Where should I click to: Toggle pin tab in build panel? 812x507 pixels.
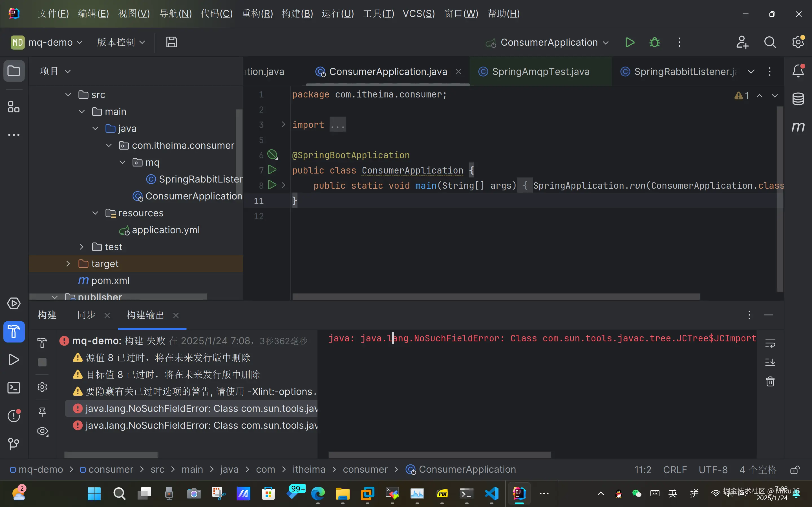(x=42, y=412)
